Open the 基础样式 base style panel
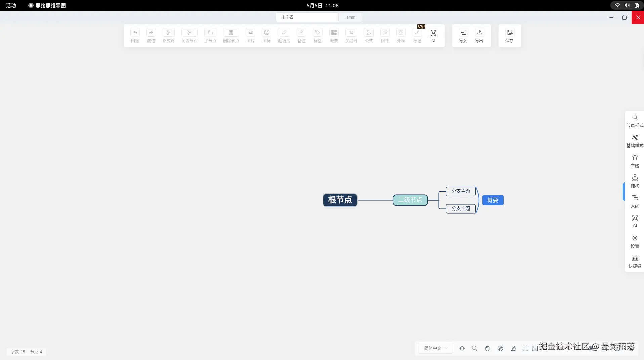Viewport: 644px width, 360px height. coord(635,141)
